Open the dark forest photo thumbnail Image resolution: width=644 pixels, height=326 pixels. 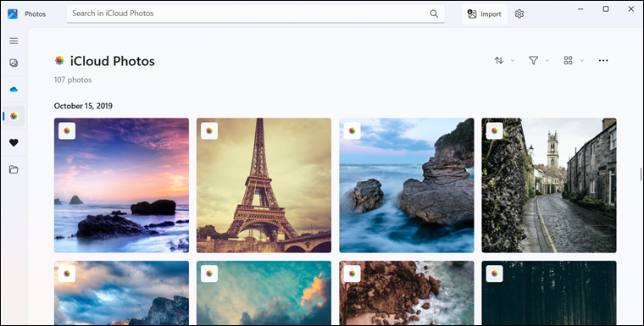click(x=549, y=293)
